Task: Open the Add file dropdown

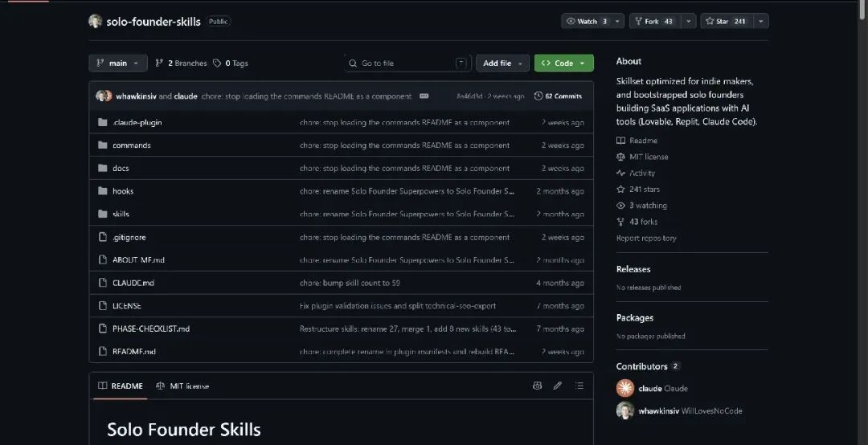Action: click(x=502, y=63)
